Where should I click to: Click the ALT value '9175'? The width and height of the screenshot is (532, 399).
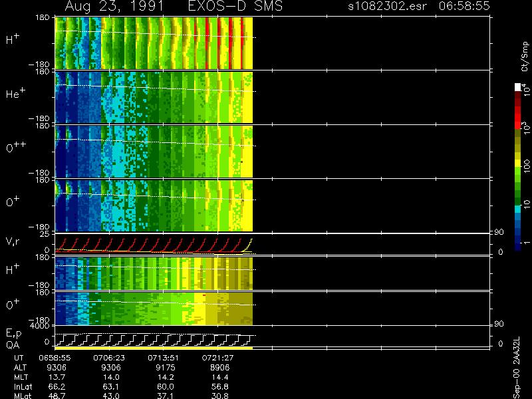(165, 368)
